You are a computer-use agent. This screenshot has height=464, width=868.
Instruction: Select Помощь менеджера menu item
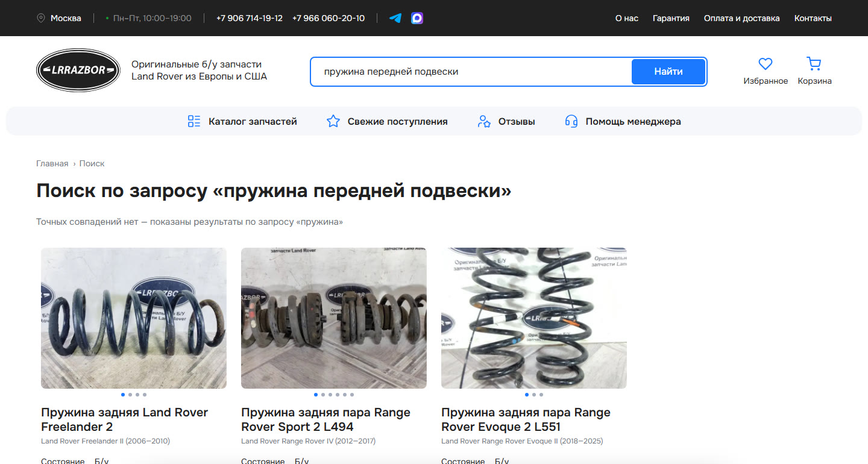pyautogui.click(x=634, y=122)
